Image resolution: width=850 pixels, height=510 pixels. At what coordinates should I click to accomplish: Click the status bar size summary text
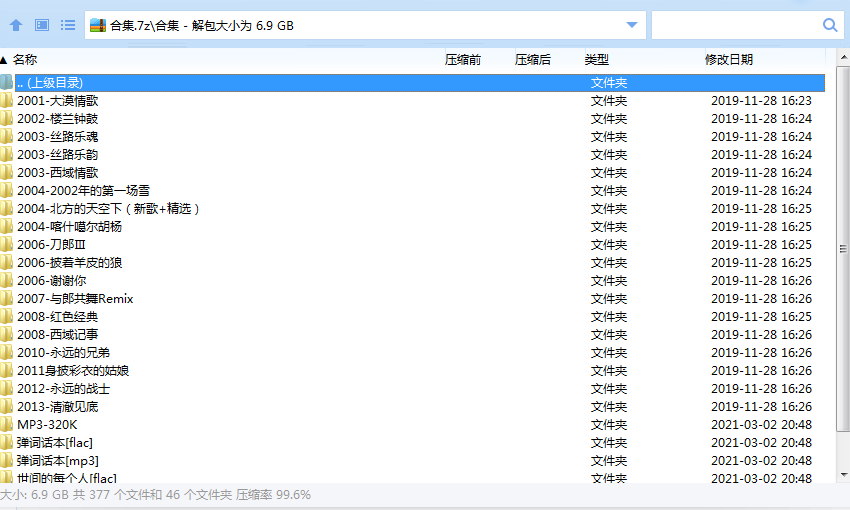pyautogui.click(x=156, y=495)
